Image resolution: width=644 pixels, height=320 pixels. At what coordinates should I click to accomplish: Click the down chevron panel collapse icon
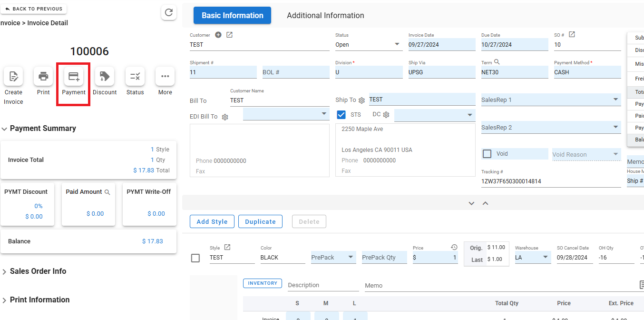point(471,203)
